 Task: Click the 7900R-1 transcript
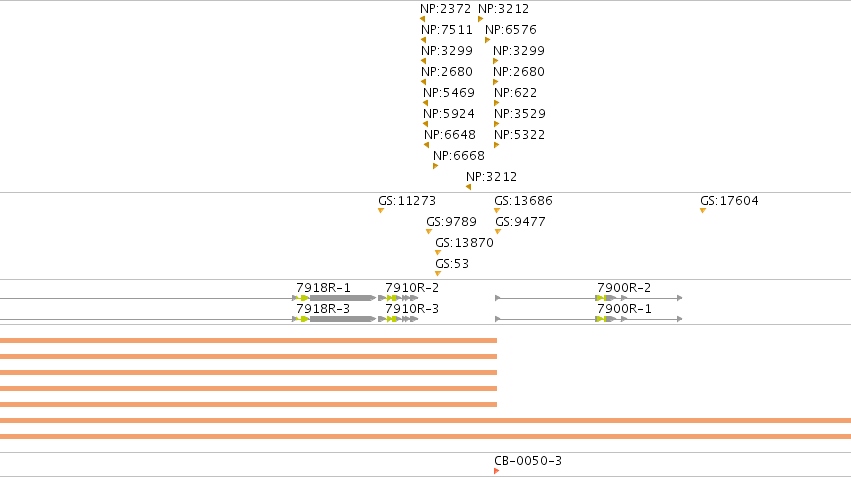tap(589, 319)
